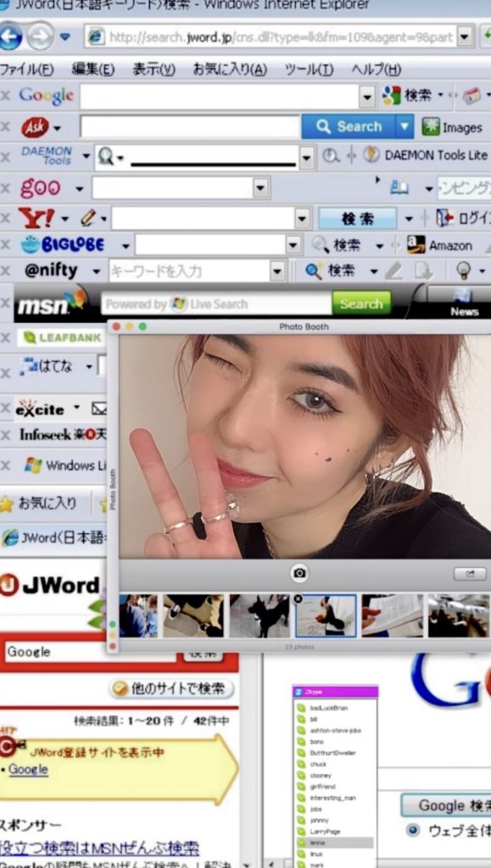This screenshot has width=491, height=868.
Task: Open the Google link in JWord results
Action: point(28,770)
